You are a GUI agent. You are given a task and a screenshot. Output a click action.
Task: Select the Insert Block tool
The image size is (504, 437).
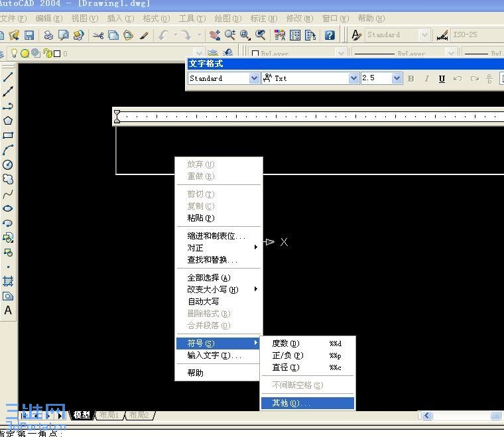click(x=8, y=238)
